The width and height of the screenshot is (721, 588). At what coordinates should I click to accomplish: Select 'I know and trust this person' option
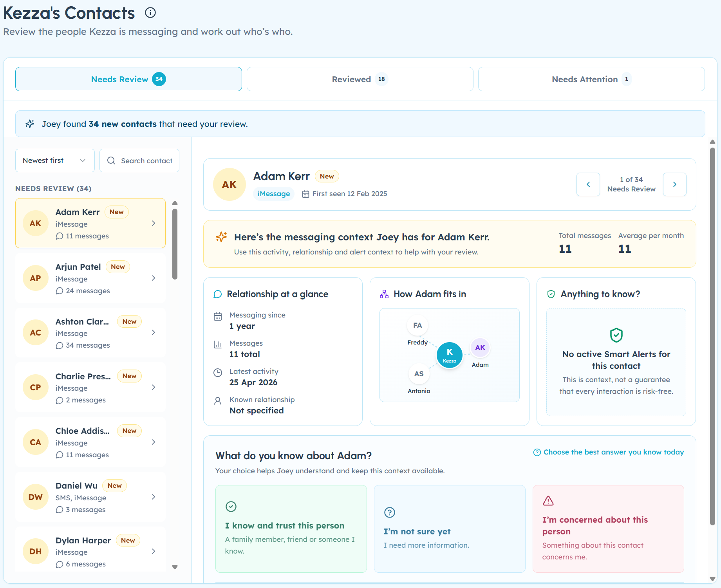pos(291,529)
